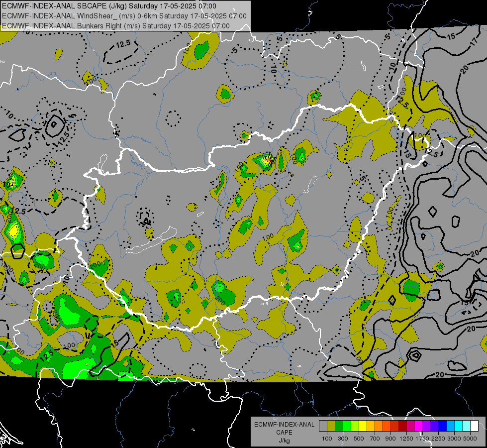487x448 pixels.
Task: Pick the violet swatch before 2250
Action: (x=435, y=426)
